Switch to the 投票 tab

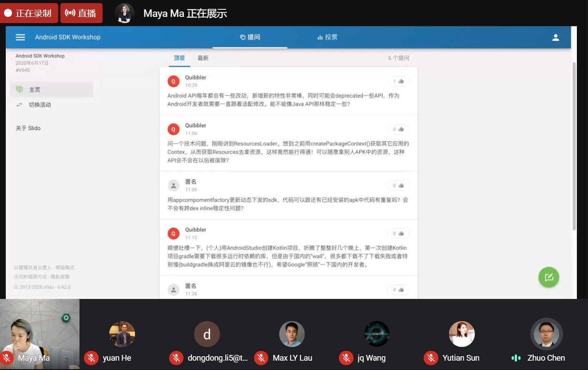click(327, 37)
